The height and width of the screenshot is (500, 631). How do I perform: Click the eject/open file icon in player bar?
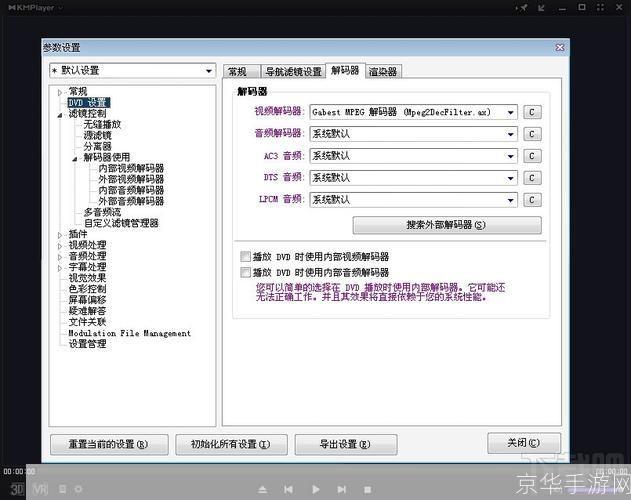point(262,490)
